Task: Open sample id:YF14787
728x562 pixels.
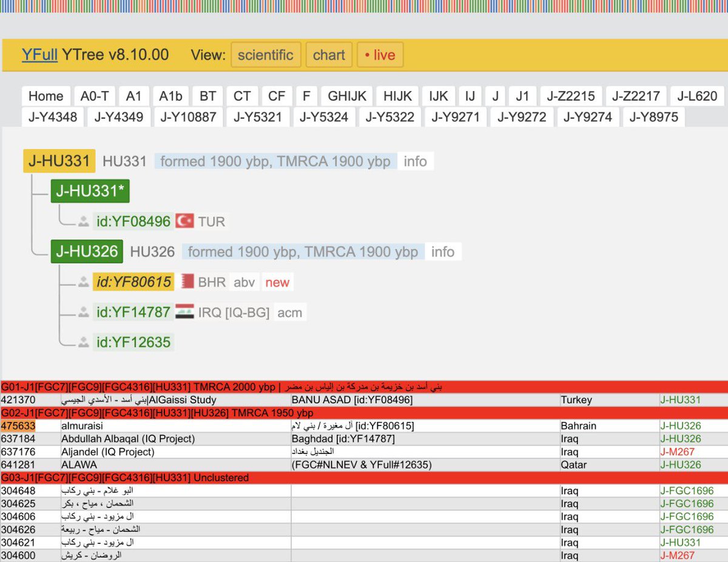Action: (133, 313)
